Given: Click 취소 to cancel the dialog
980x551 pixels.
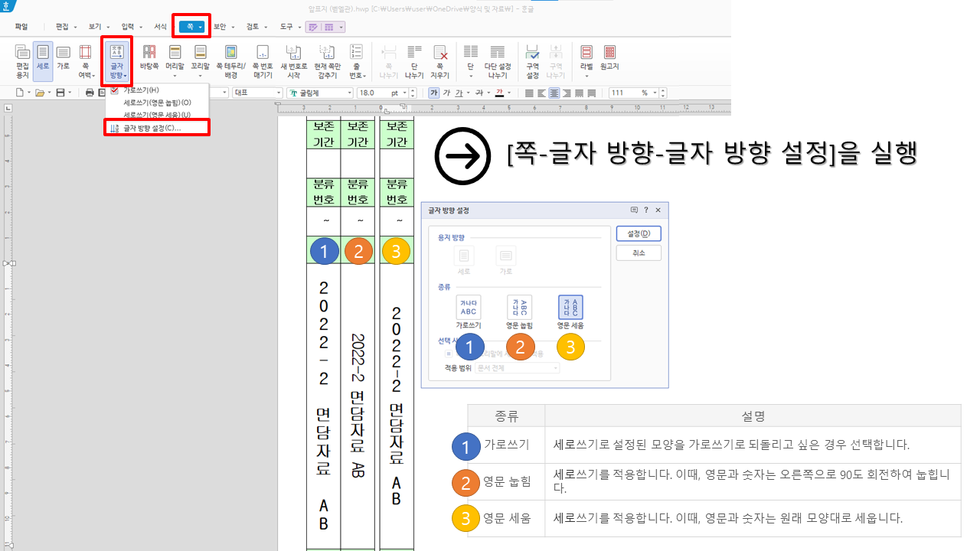Looking at the screenshot, I should pyautogui.click(x=638, y=253).
